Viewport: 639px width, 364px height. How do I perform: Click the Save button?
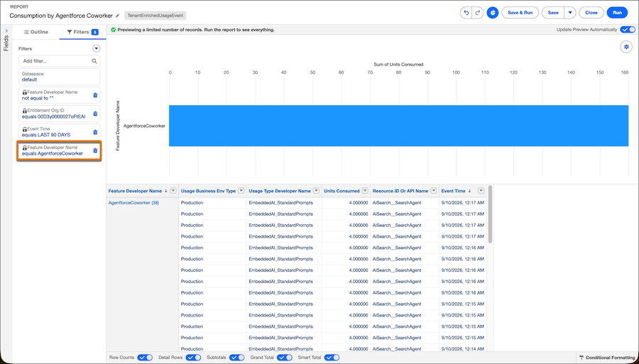[553, 13]
